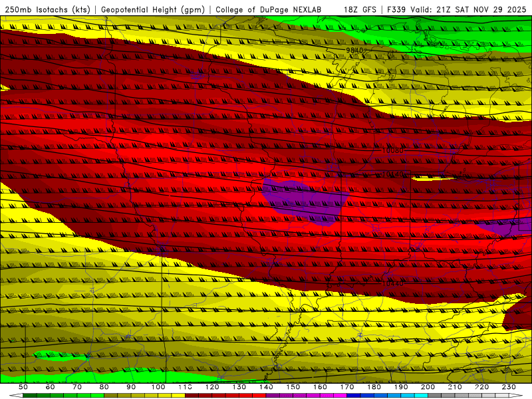Click the 140 value on the color scale
Image resolution: width=532 pixels, height=399 pixels.
(267, 387)
